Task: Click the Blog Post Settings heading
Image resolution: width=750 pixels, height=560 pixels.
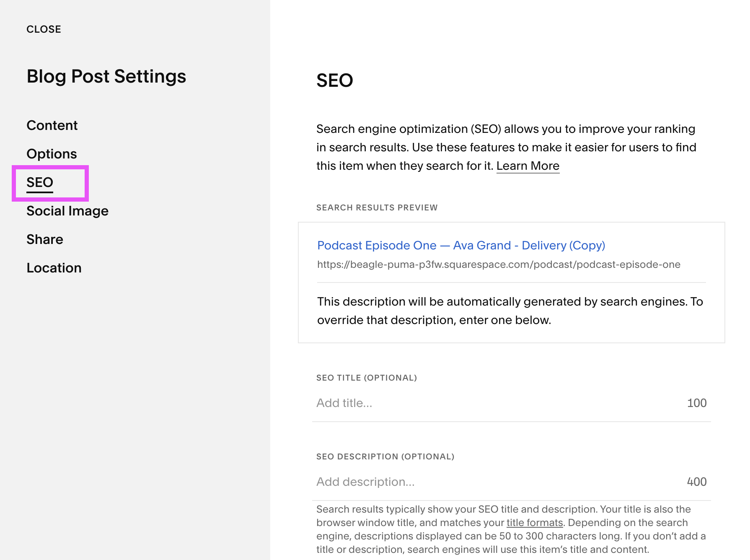Action: [106, 76]
